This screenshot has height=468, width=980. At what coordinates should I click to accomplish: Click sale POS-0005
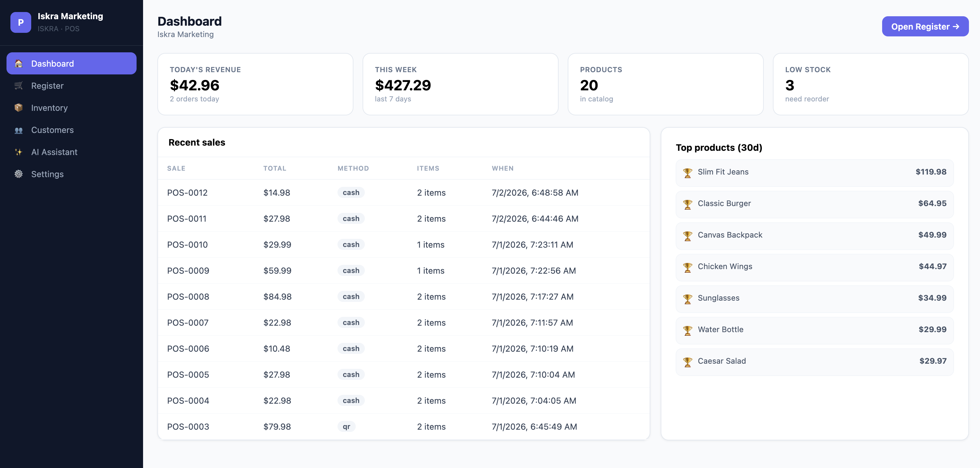188,374
